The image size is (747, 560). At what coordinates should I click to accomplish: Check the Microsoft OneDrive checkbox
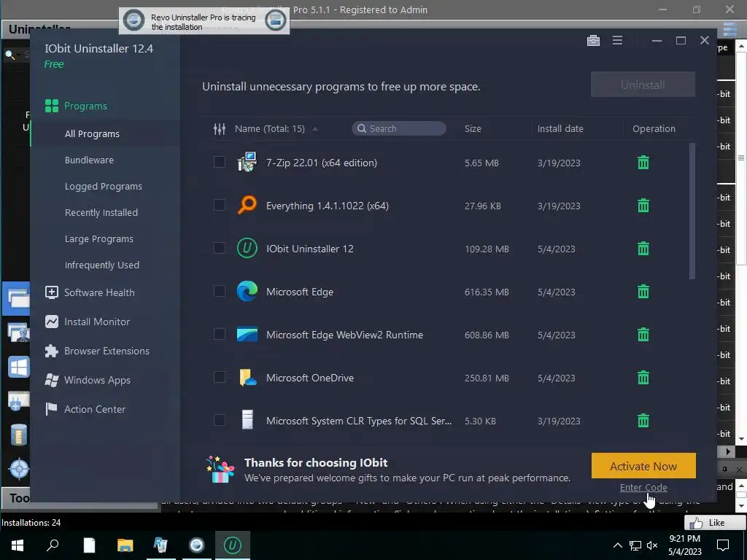[219, 377]
